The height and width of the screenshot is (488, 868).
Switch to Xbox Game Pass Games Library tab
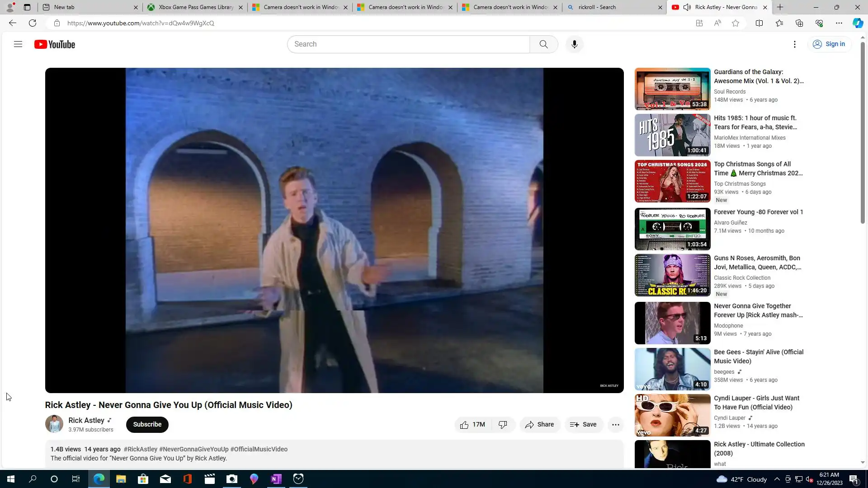(195, 7)
